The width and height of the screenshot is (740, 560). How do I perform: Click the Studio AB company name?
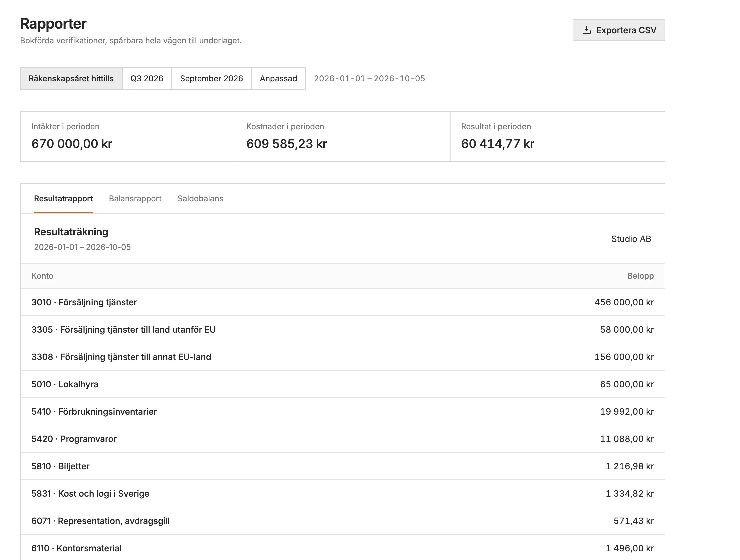pos(631,239)
